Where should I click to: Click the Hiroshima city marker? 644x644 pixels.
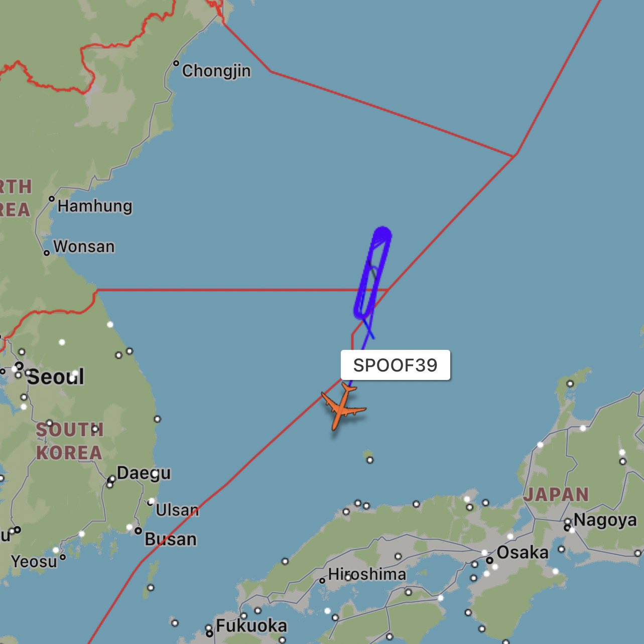pyautogui.click(x=322, y=581)
